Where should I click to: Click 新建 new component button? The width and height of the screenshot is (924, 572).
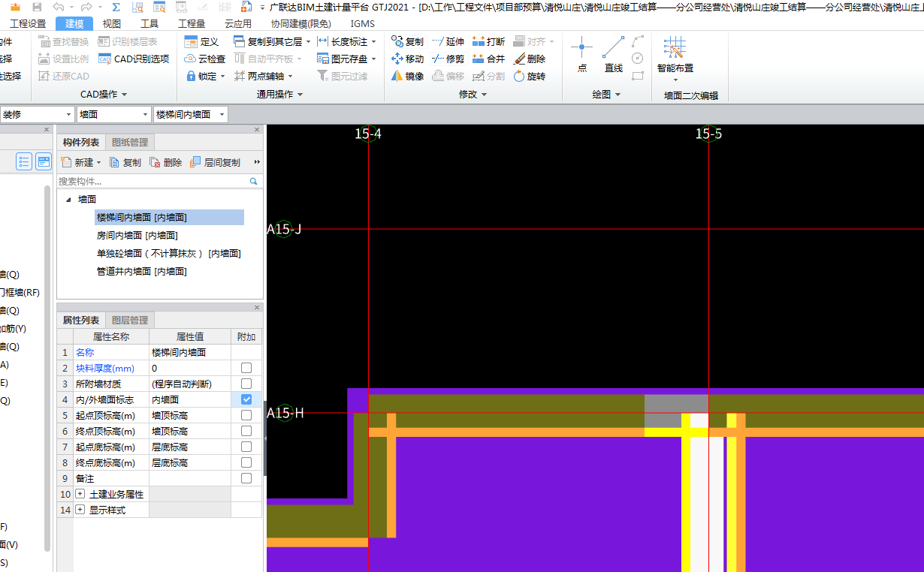point(80,162)
